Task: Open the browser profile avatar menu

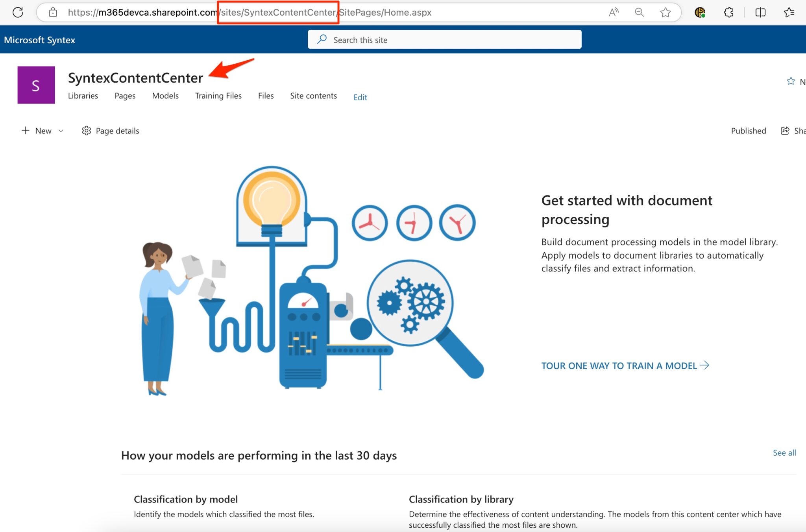Action: pyautogui.click(x=700, y=12)
